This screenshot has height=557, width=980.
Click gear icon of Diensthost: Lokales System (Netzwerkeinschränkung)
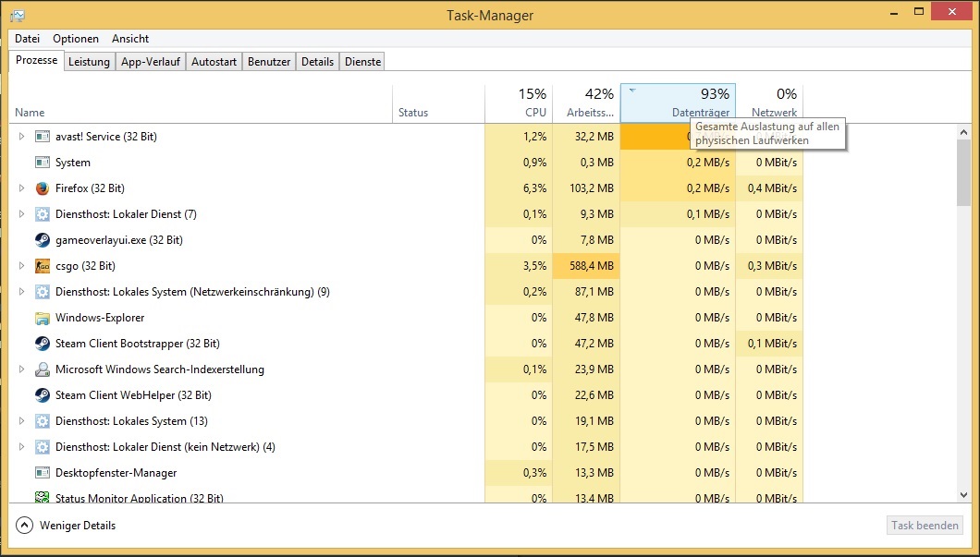42,292
